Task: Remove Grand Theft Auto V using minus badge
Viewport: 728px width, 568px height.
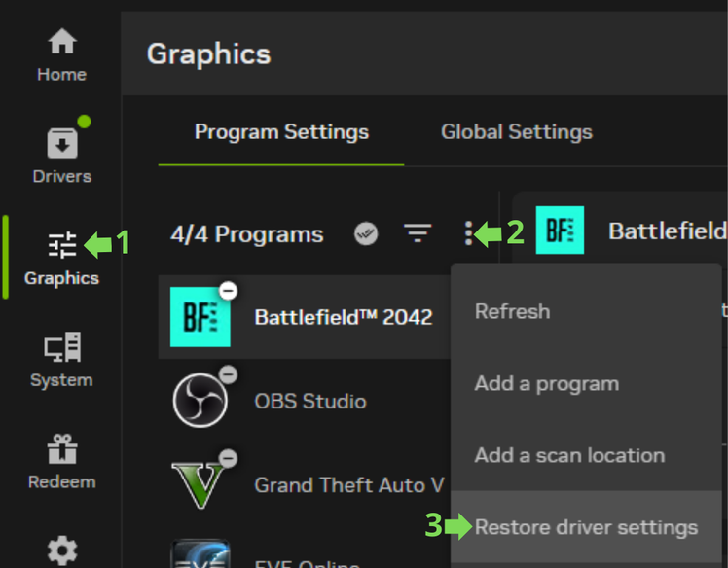Action: pyautogui.click(x=228, y=458)
